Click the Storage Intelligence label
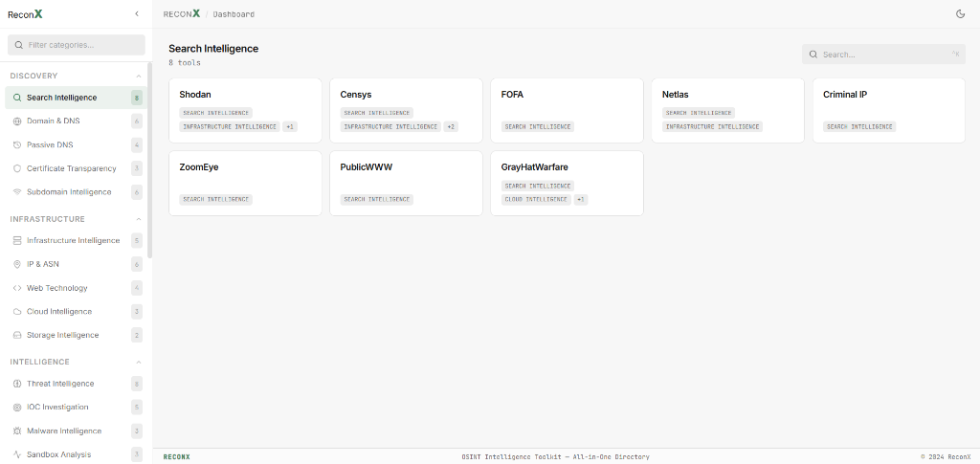980x464 pixels. 62,336
